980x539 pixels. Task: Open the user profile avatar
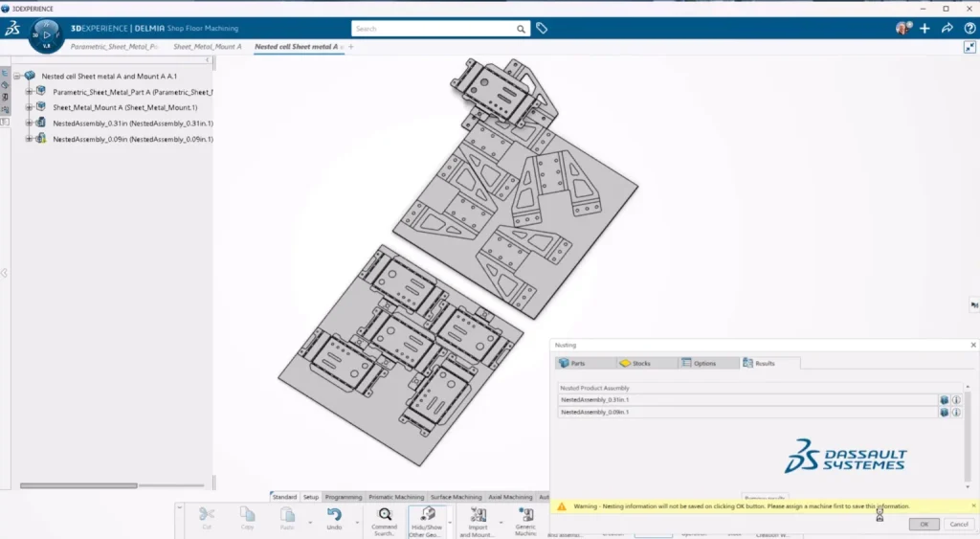902,28
